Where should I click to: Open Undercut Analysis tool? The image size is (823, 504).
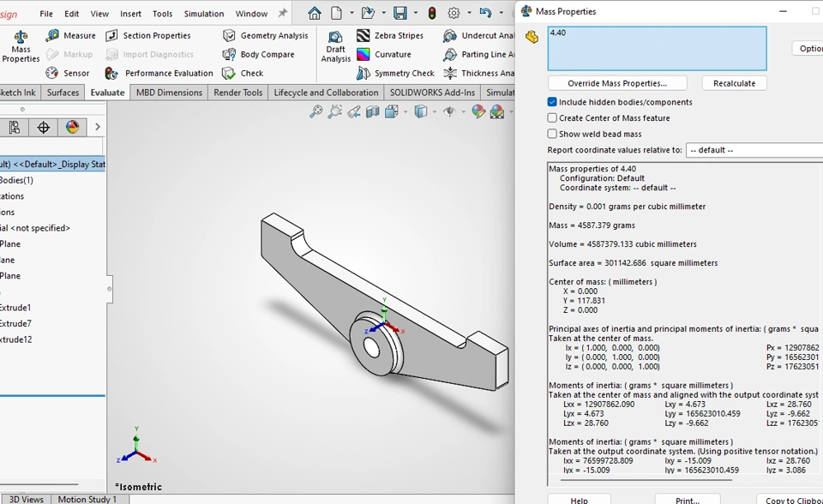pos(478,36)
